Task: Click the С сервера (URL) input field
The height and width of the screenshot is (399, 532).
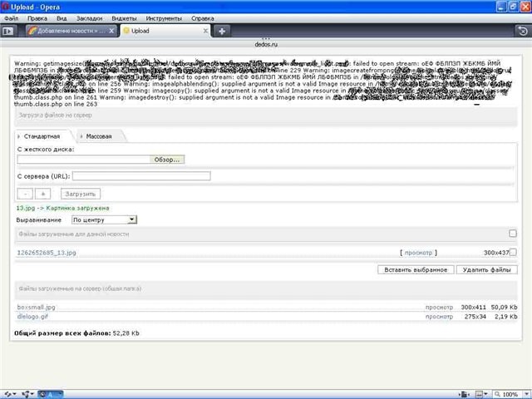Action: point(141,175)
